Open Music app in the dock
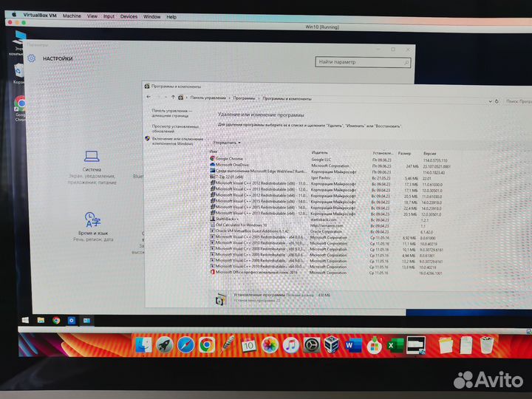The image size is (532, 399). point(291,345)
